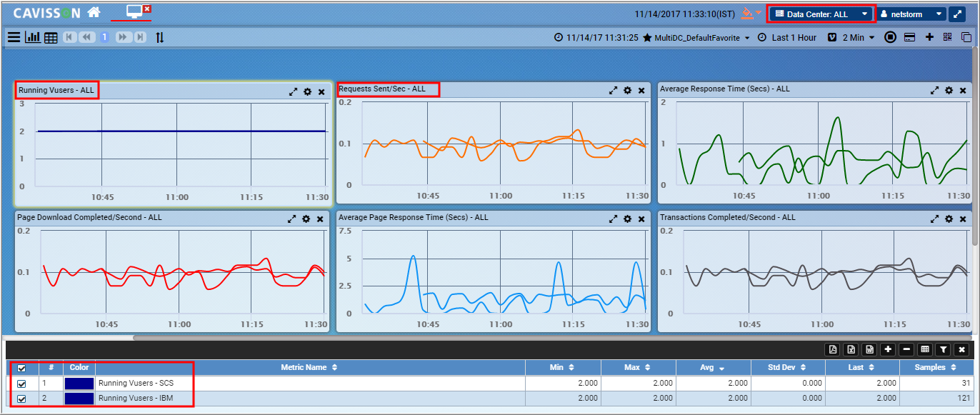Export the metric table as Excel
The image size is (980, 415).
coord(851,349)
